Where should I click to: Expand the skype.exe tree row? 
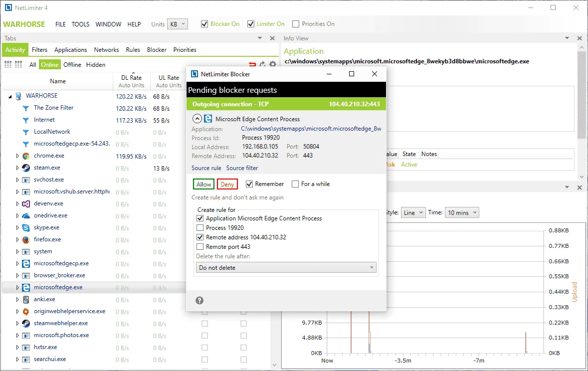(x=17, y=228)
